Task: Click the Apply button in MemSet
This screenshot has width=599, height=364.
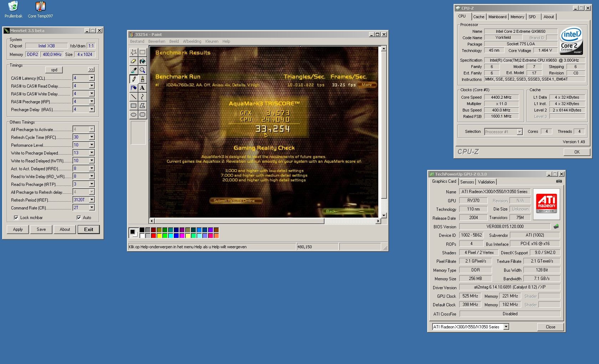Action: [x=18, y=229]
